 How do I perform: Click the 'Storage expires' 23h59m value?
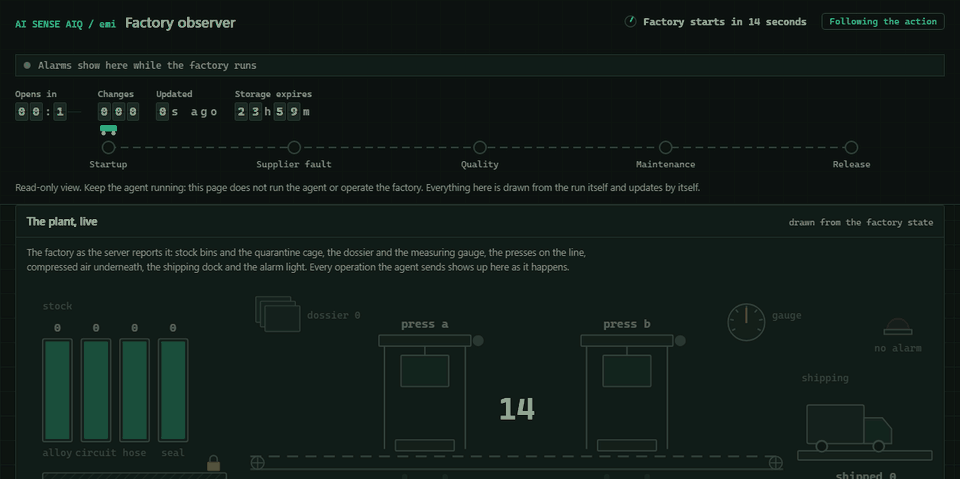[x=272, y=112]
